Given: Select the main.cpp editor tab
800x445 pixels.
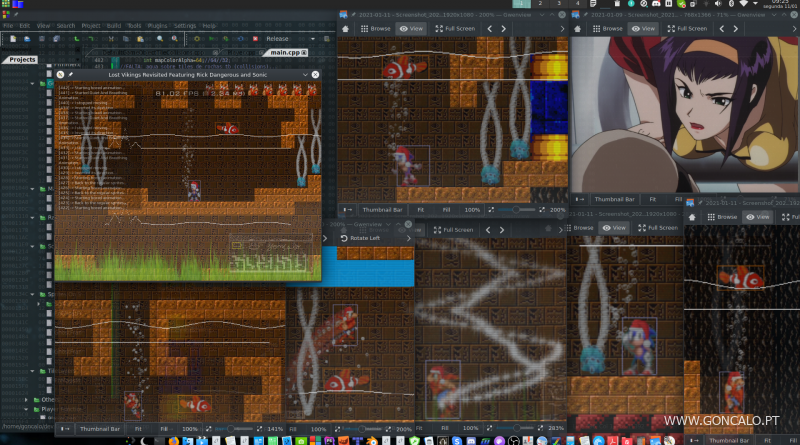Looking at the screenshot, I should coord(285,53).
